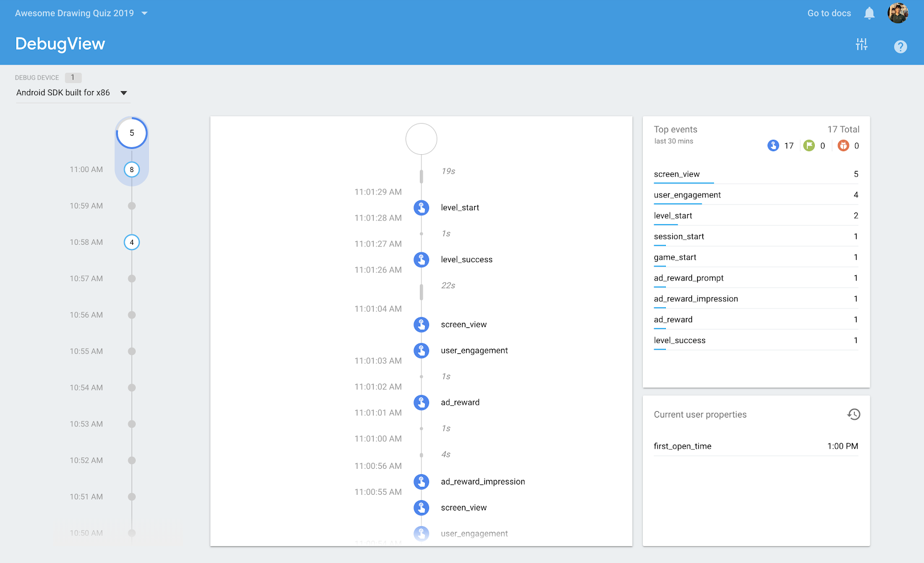This screenshot has height=563, width=924.
Task: Click the first_open_time user property
Action: pyautogui.click(x=683, y=446)
